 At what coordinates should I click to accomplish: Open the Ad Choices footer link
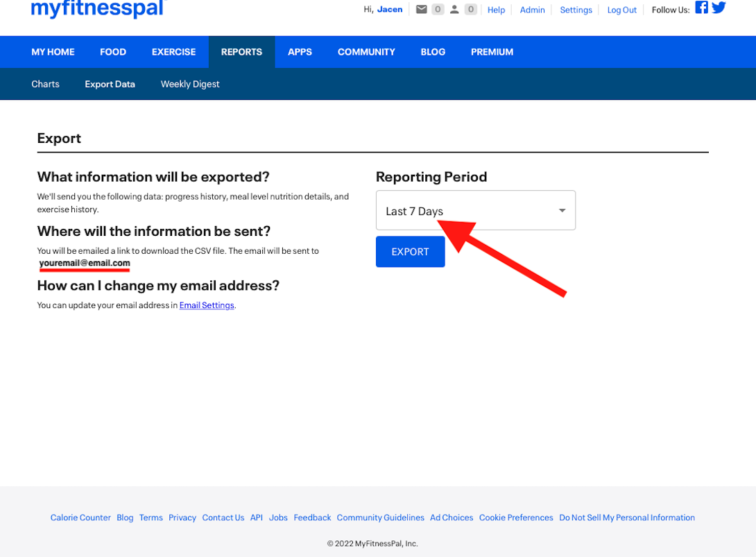point(452,517)
